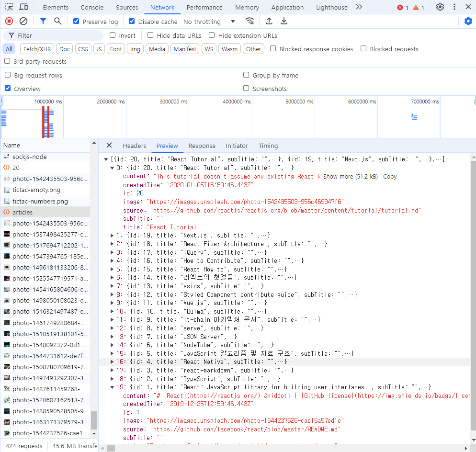
Task: Open the Headers tab
Action: tap(134, 146)
